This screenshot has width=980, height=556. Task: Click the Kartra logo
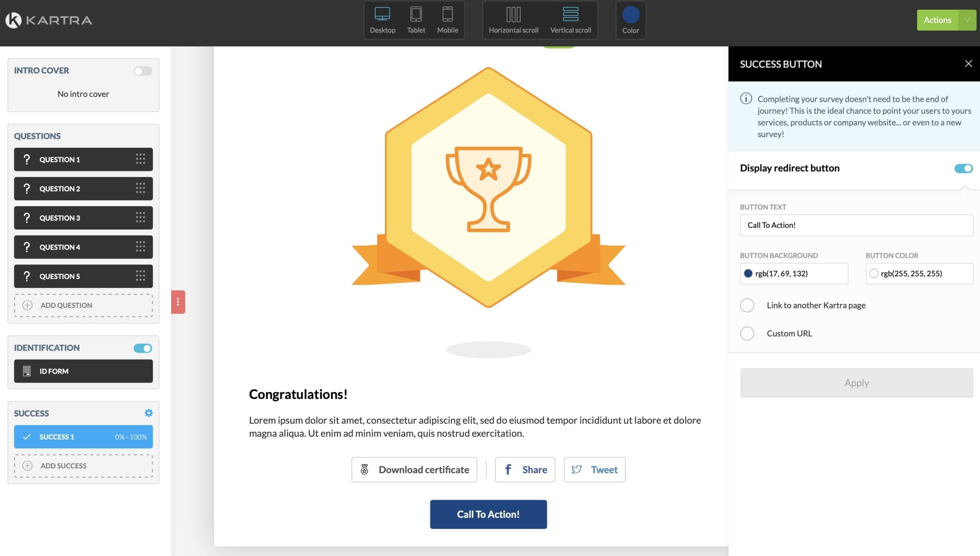49,20
